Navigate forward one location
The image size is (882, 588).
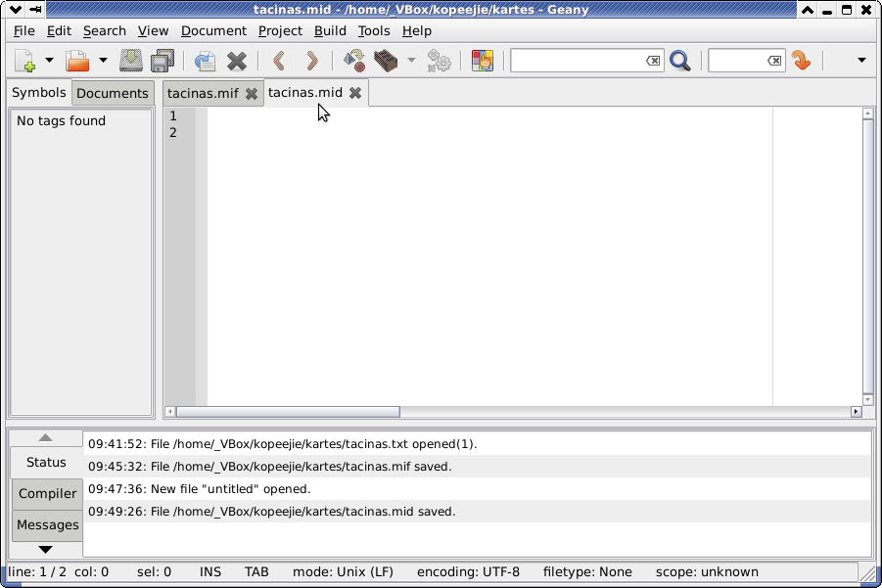311,61
